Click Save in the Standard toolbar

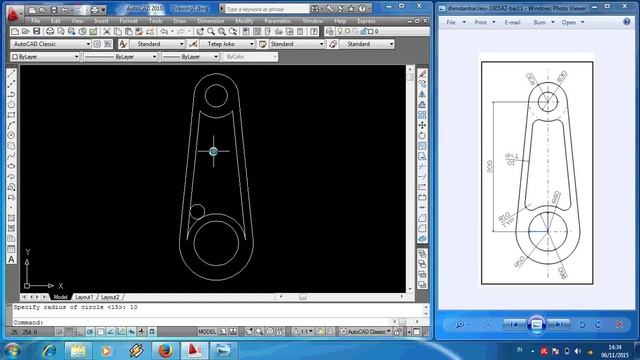pos(37,31)
